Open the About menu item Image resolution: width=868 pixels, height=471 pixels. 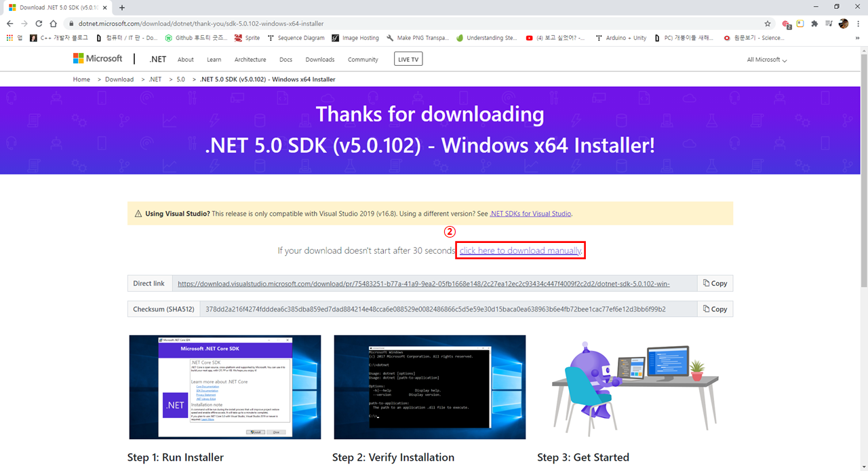pos(186,60)
